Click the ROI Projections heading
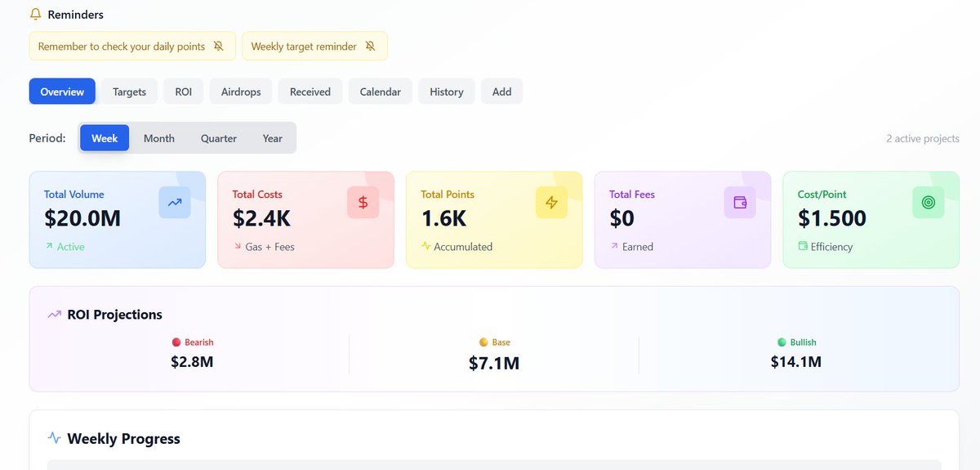Viewport: 980px width, 470px height. click(x=114, y=315)
